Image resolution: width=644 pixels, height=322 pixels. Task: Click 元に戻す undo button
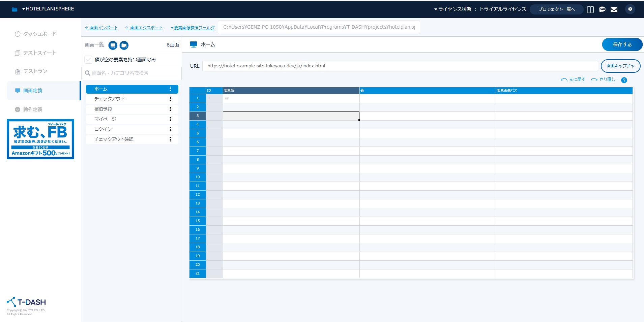573,79
